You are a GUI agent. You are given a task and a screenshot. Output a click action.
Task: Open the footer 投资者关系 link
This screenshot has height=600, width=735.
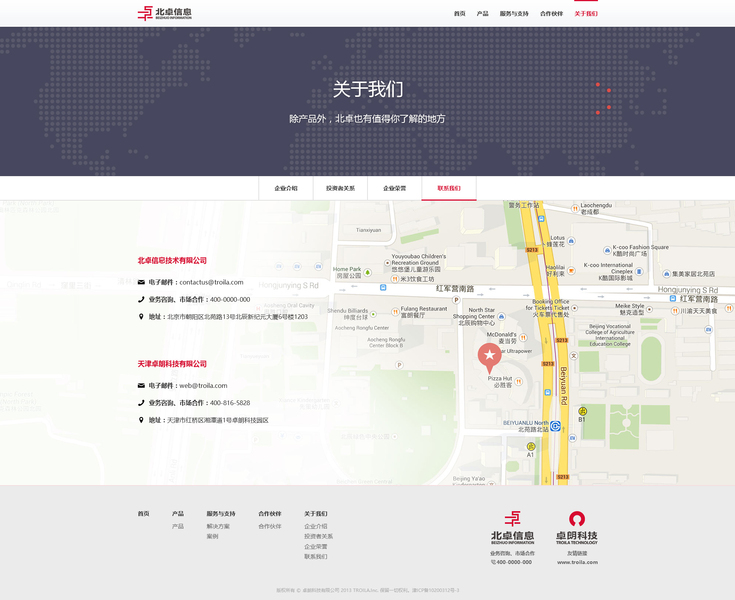pos(318,536)
